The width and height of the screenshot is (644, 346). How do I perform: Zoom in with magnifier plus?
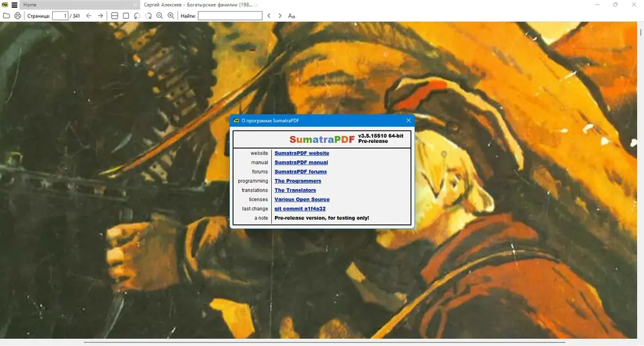coord(171,15)
